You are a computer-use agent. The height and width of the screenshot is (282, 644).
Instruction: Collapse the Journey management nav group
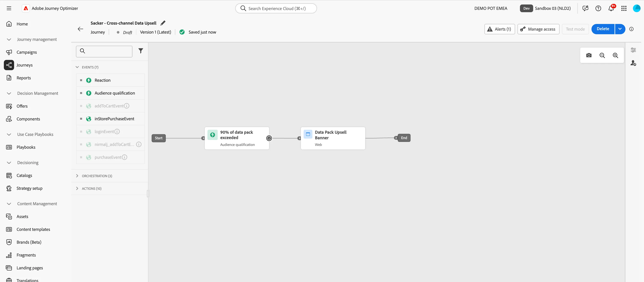pos(9,39)
